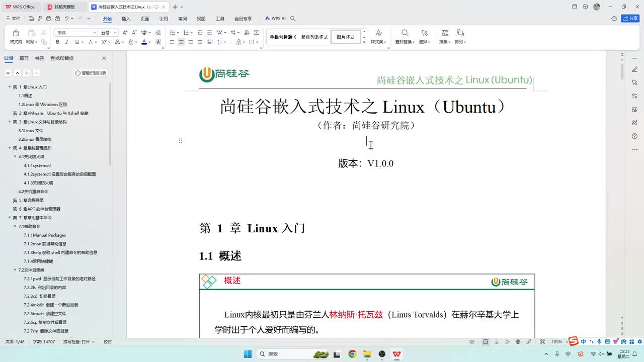Click the web layout globe icon
The width and height of the screenshot is (644, 362).
[x=518, y=342]
